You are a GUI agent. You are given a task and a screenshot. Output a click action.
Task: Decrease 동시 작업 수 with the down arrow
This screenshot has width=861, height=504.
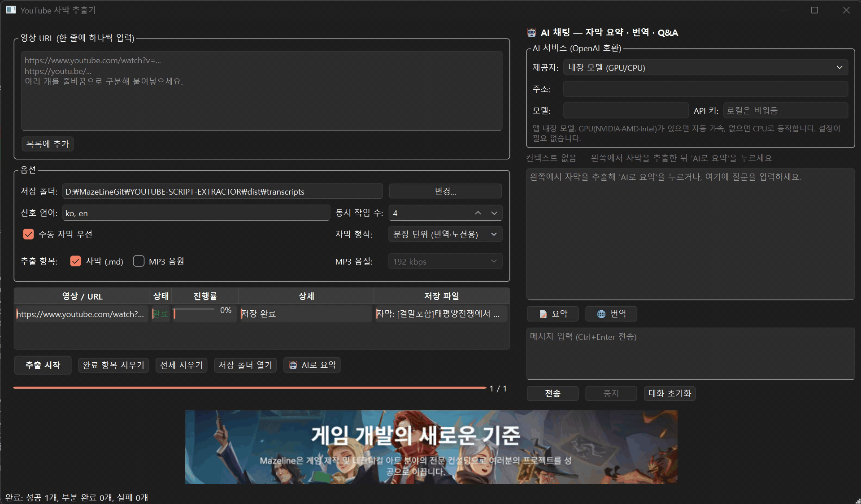point(494,213)
